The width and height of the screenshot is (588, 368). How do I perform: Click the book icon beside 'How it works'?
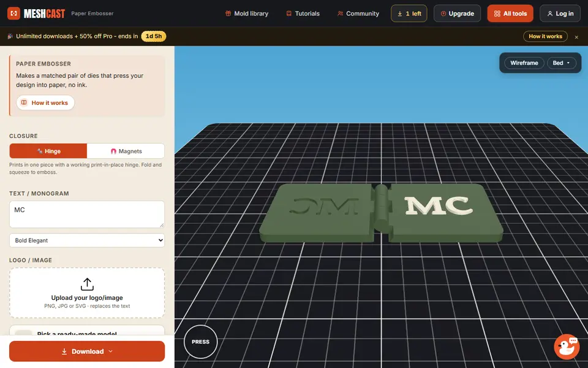tap(24, 102)
